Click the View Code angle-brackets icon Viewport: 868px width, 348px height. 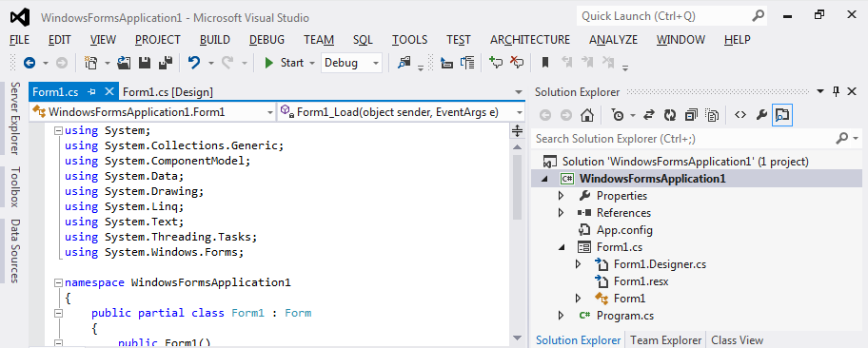click(x=740, y=115)
